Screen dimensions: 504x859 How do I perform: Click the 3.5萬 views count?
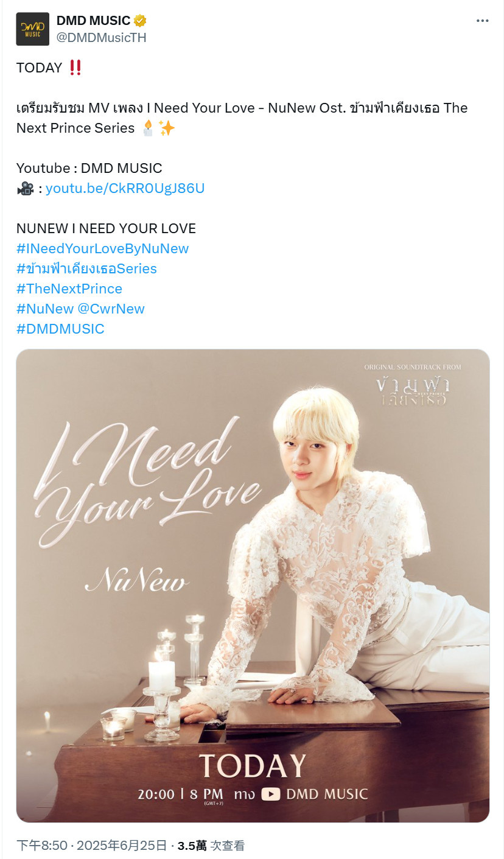pyautogui.click(x=192, y=845)
